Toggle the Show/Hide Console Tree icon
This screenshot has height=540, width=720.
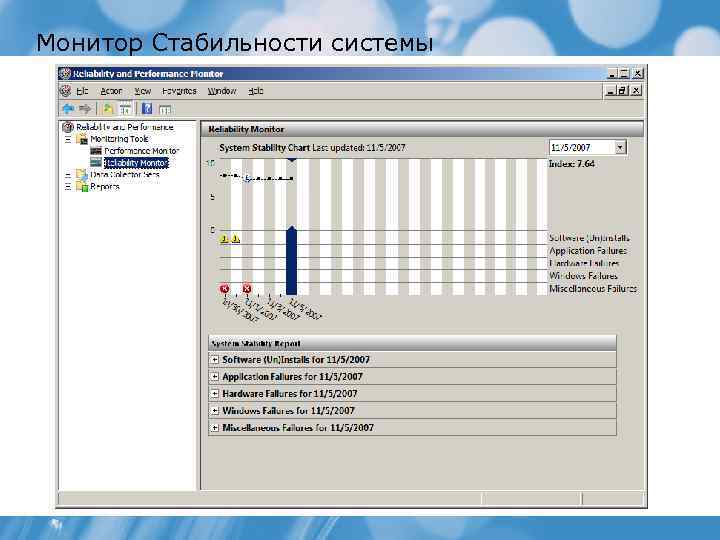[x=125, y=109]
